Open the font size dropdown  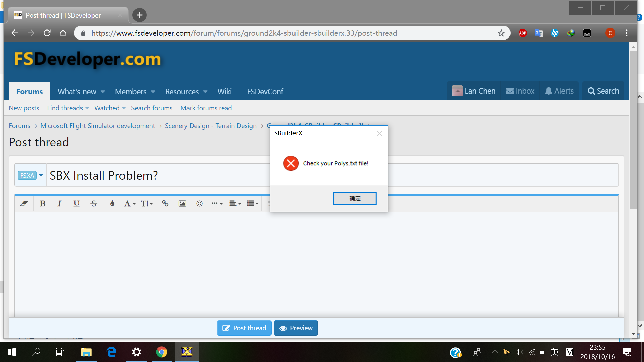pos(147,203)
